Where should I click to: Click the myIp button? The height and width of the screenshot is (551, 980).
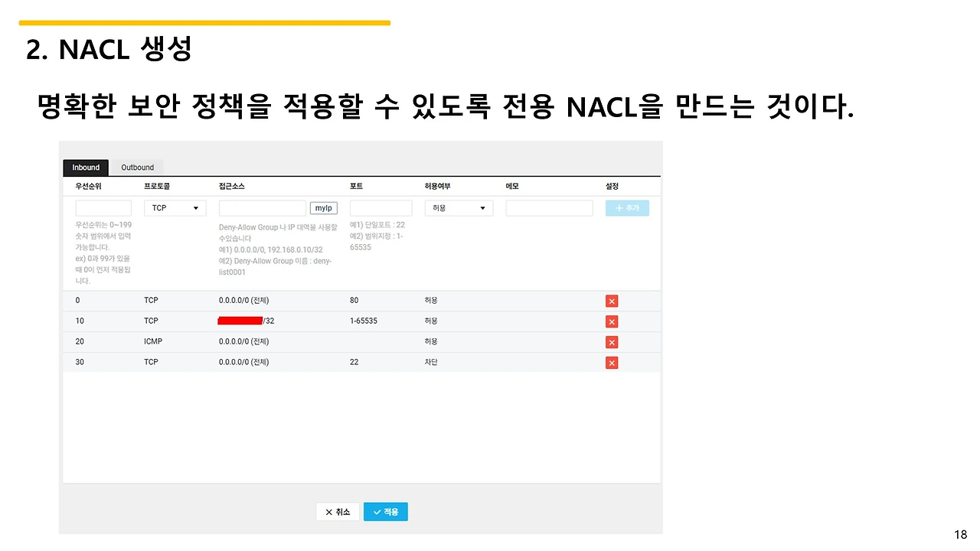(x=323, y=207)
